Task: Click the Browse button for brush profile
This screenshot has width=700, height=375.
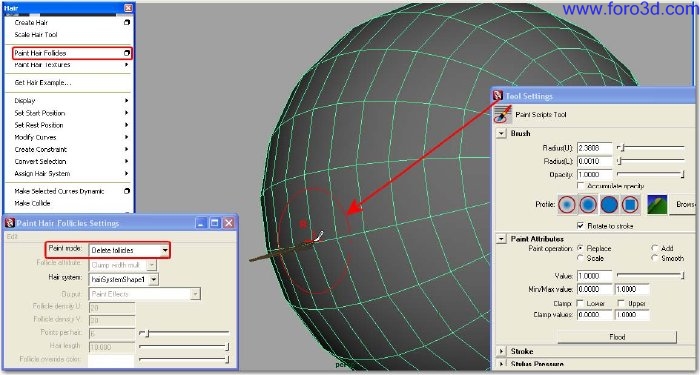Action: click(684, 204)
